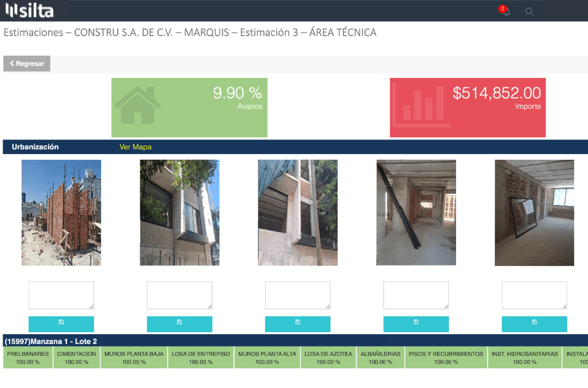The image size is (588, 388).
Task: Click the green Avance 9.90 % card
Action: pyautogui.click(x=190, y=107)
